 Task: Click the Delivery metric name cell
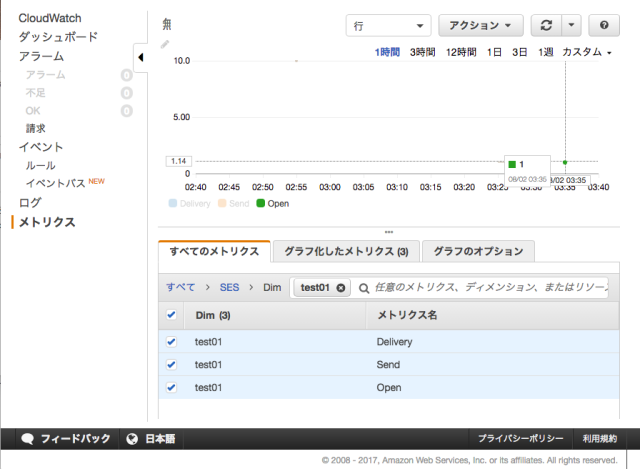[394, 342]
